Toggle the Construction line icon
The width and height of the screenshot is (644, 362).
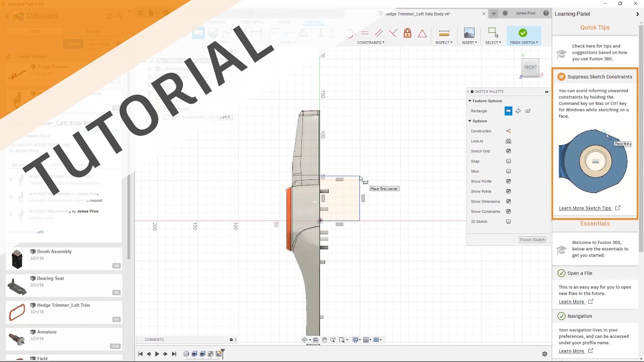tap(508, 131)
